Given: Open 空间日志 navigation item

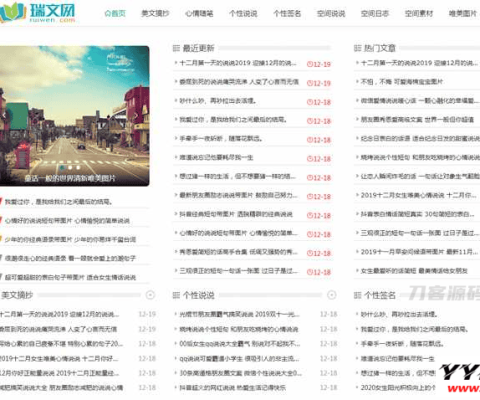Looking at the screenshot, I should tap(375, 13).
